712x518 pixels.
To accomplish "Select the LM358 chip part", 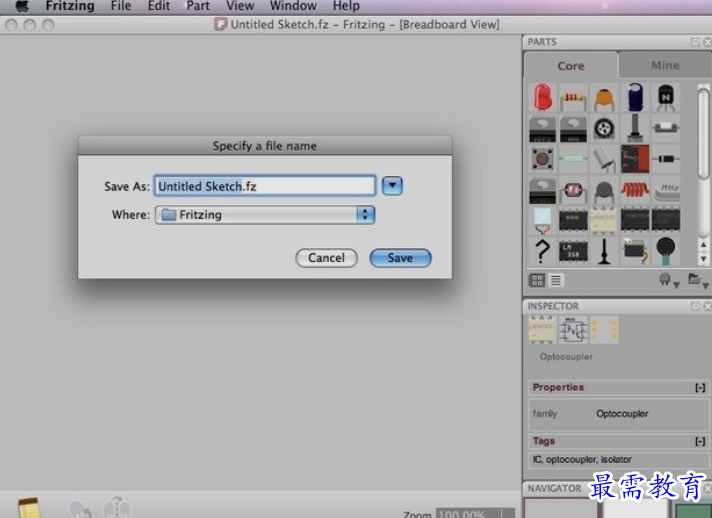I will pos(573,251).
